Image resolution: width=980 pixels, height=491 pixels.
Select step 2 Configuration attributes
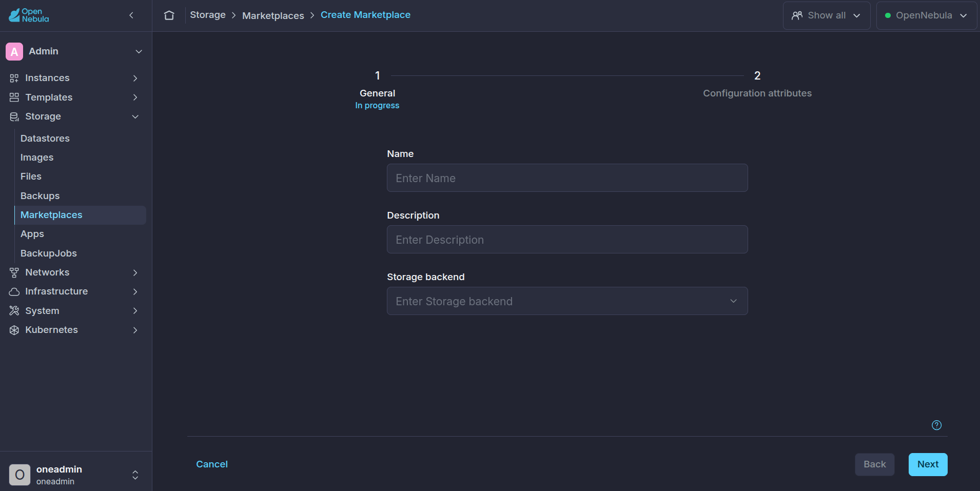coord(757,85)
